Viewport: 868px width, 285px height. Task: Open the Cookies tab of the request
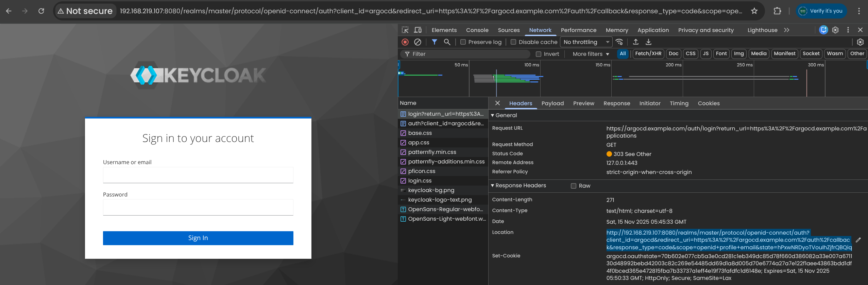709,103
